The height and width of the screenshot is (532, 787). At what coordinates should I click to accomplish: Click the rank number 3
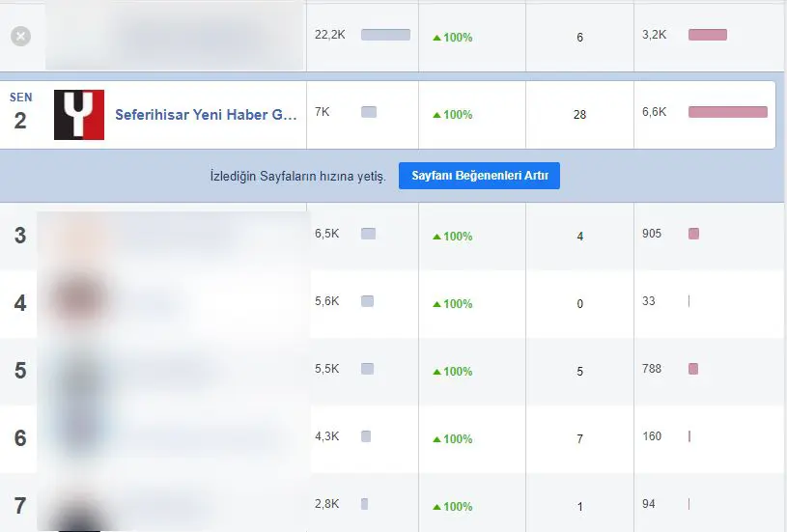[20, 236]
